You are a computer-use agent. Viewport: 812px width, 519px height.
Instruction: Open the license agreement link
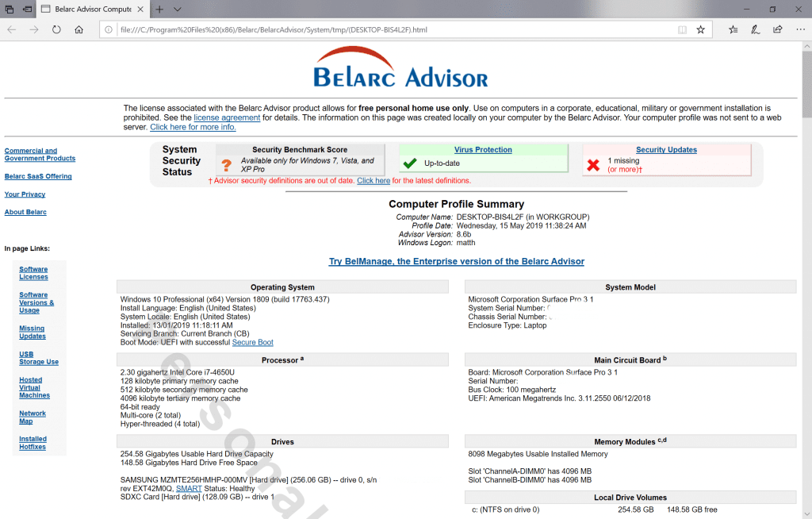click(227, 117)
